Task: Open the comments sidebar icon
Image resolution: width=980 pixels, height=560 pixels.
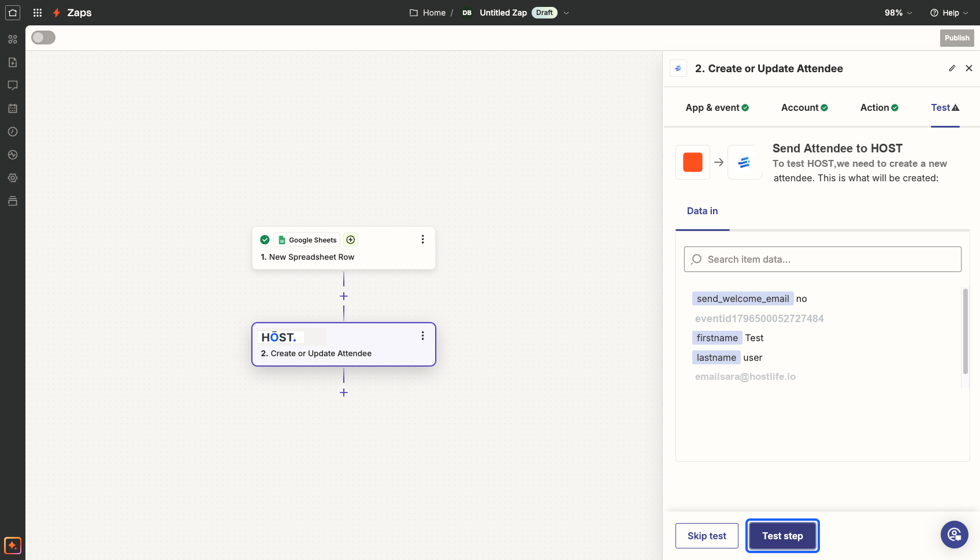Action: pos(13,85)
